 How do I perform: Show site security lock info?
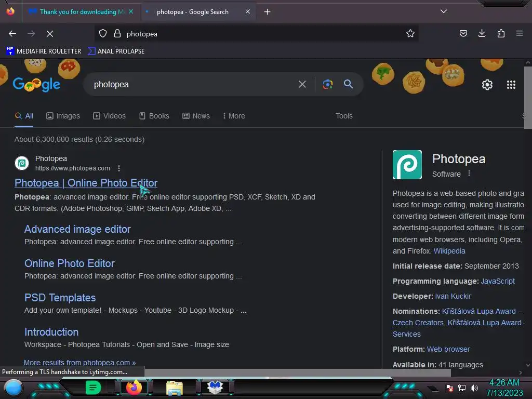117,34
